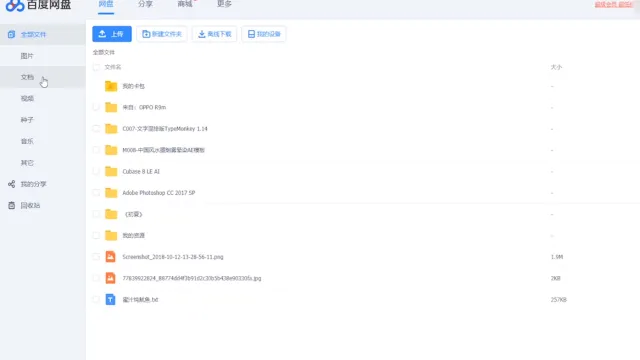Click the 257KB size value of the txt file
640x360 pixels.
pyautogui.click(x=558, y=299)
